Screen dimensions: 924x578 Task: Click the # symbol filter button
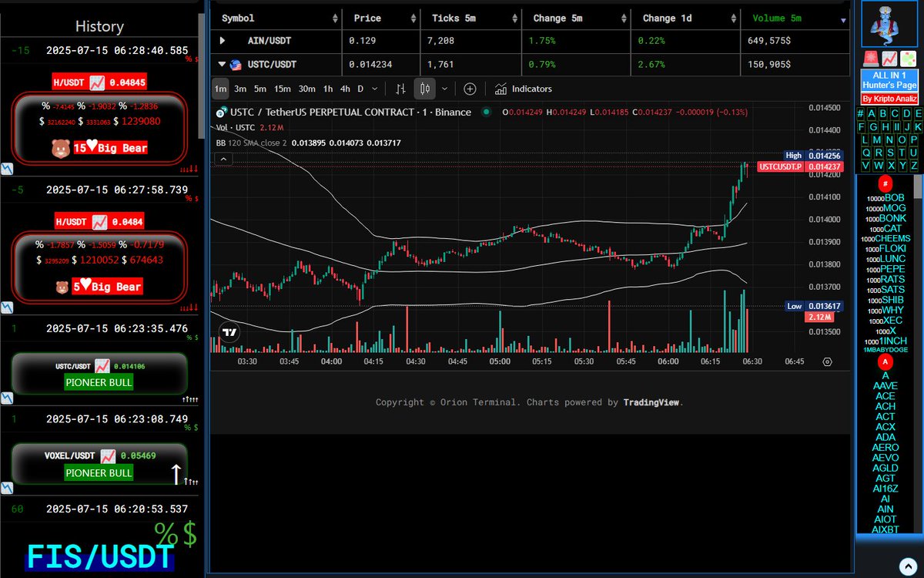pyautogui.click(x=861, y=114)
